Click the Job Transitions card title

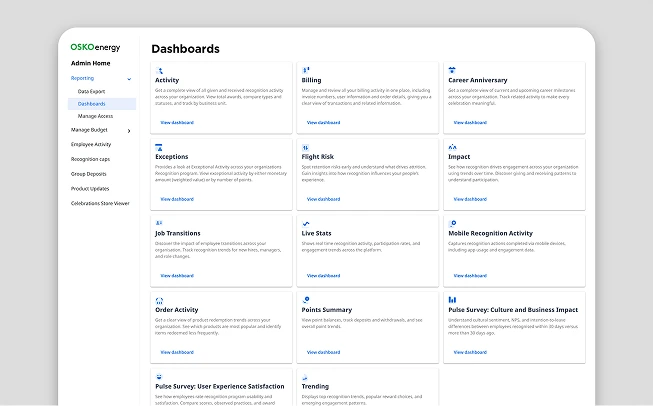point(178,234)
